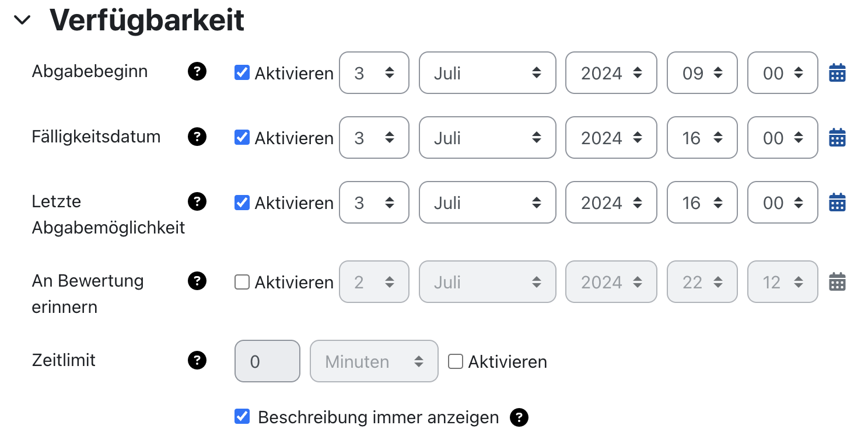
Task: Open the Juli month dropdown for Fälligkeitsdatum
Action: tap(487, 137)
